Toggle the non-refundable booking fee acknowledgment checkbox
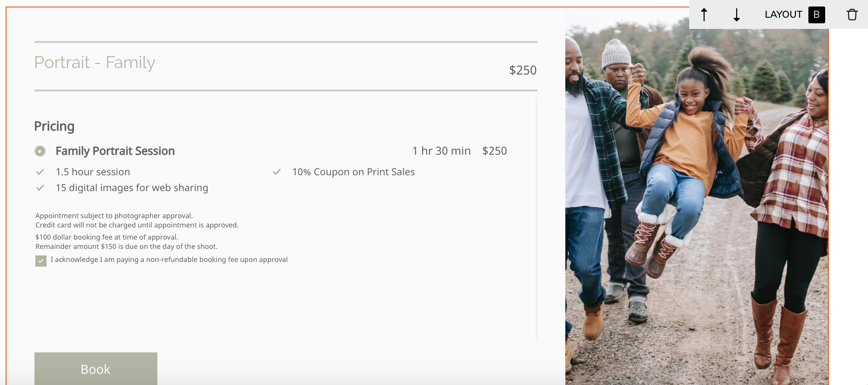 click(x=41, y=261)
